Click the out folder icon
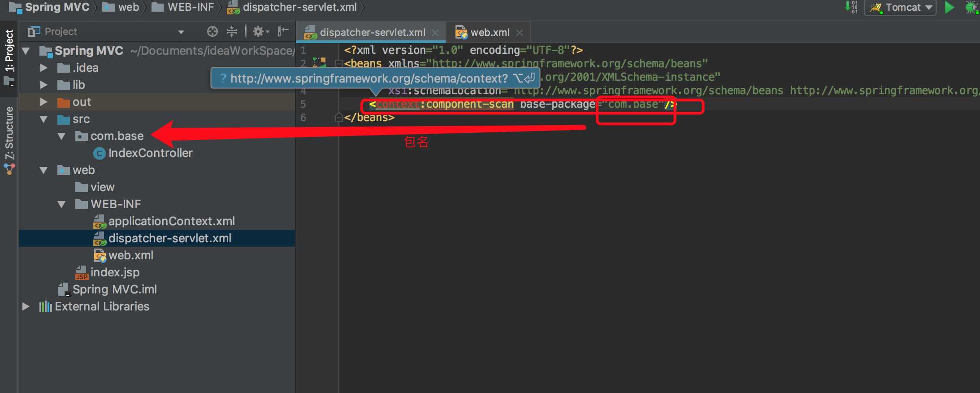The width and height of the screenshot is (980, 393). 64,102
